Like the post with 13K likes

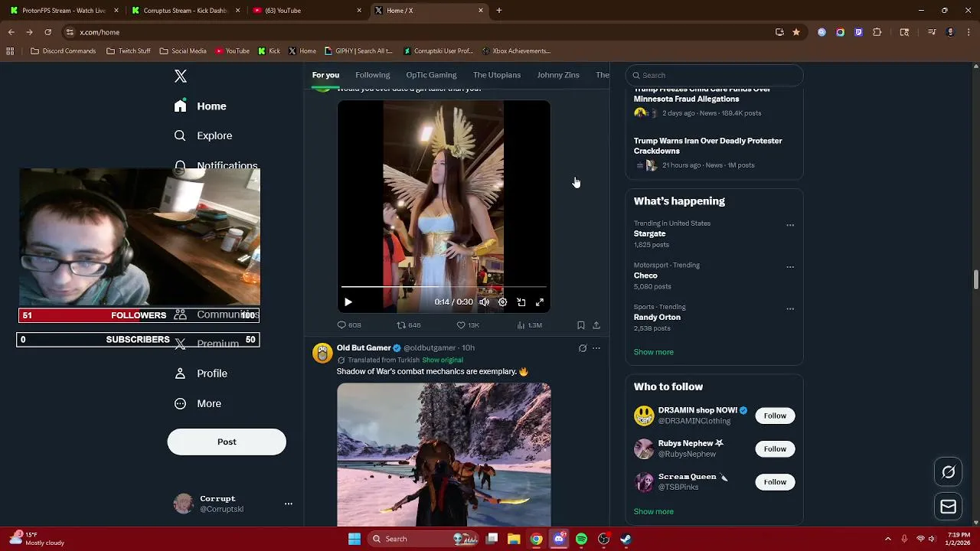(468, 325)
